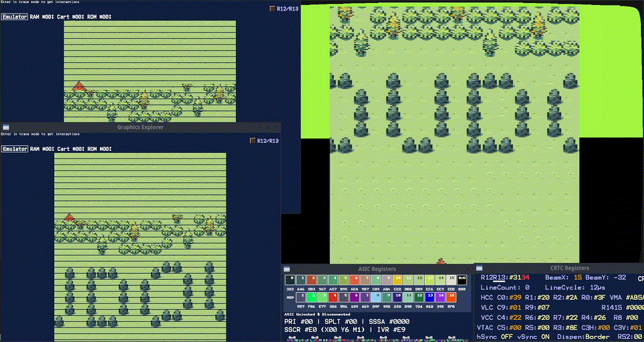Click the Graphics Explorer window title
This screenshot has width=644, height=342.
pos(140,127)
